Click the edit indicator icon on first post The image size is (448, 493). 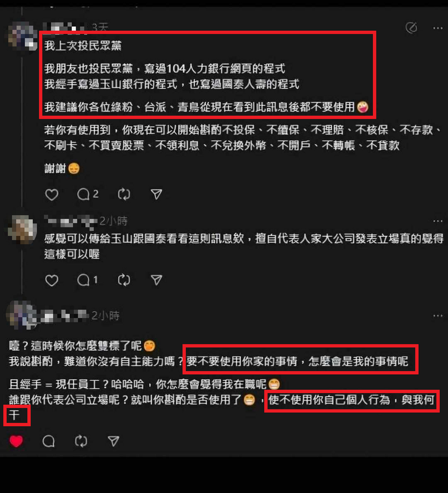pos(411,28)
